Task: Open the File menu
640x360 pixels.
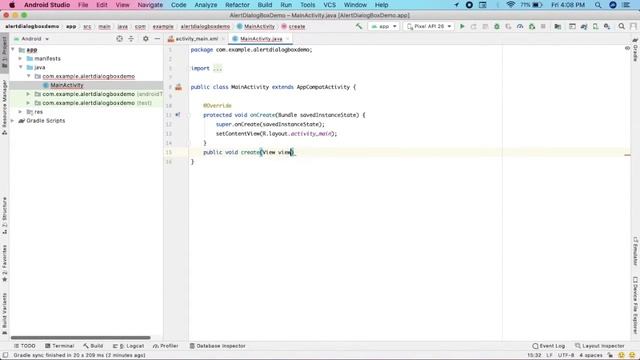Action: pyautogui.click(x=83, y=5)
